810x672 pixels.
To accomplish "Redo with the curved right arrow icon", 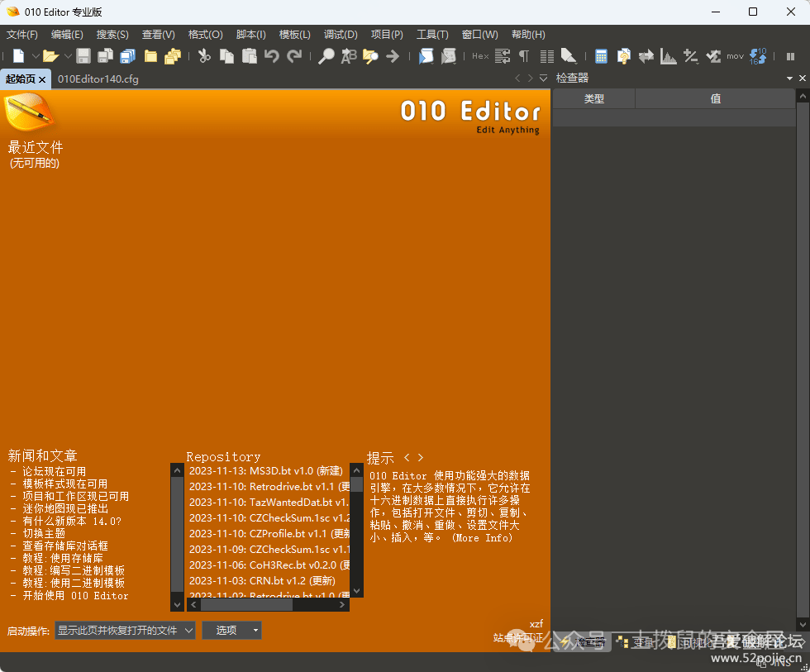I will click(294, 55).
